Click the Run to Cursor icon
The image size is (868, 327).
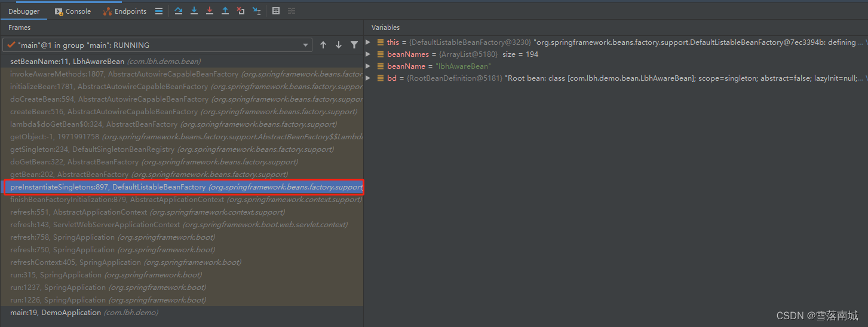(x=256, y=11)
